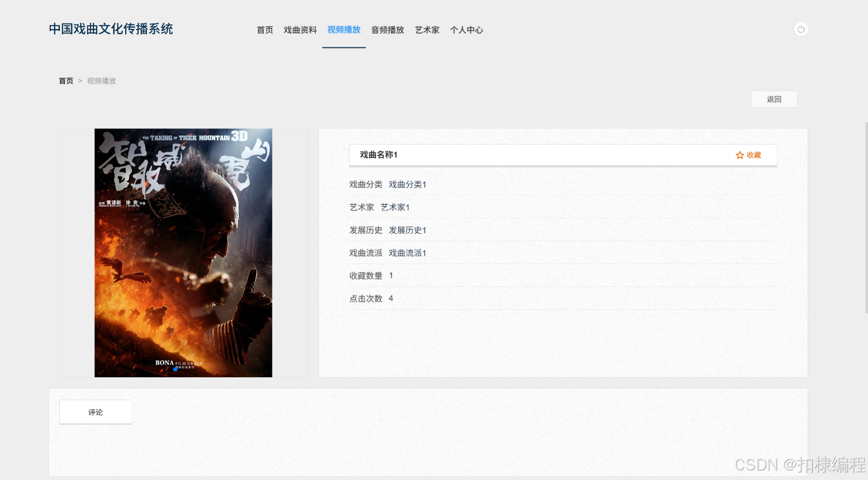Click 视频播放 breadcrumb text
The height and width of the screenshot is (480, 868).
pos(102,81)
